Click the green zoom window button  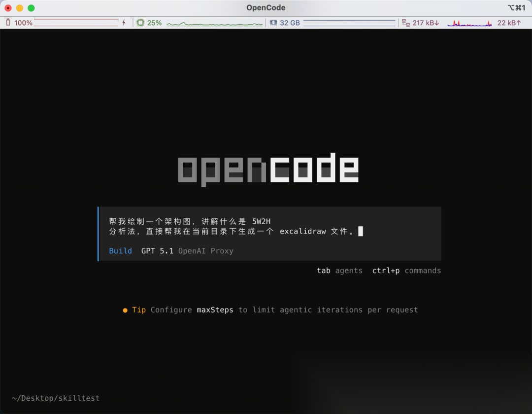tap(31, 8)
